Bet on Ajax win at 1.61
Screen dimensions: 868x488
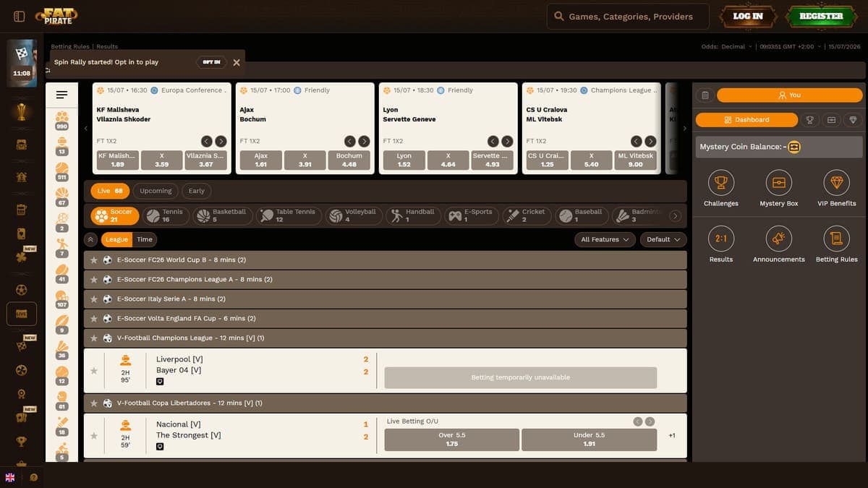point(261,160)
